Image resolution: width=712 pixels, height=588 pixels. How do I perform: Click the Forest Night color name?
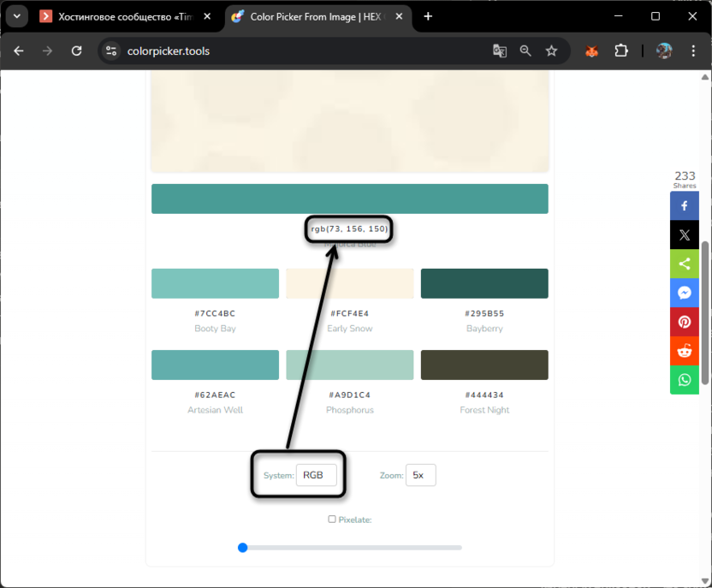pyautogui.click(x=484, y=410)
